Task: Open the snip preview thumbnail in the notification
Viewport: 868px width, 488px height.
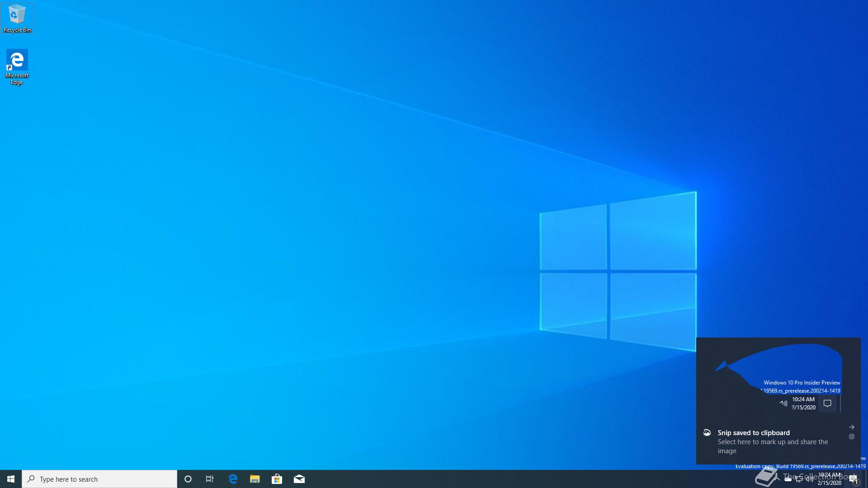Action: click(778, 378)
